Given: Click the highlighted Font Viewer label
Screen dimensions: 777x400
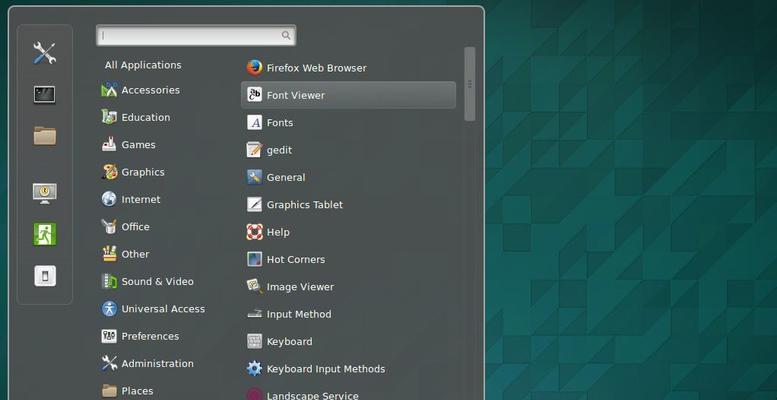Looking at the screenshot, I should [296, 95].
